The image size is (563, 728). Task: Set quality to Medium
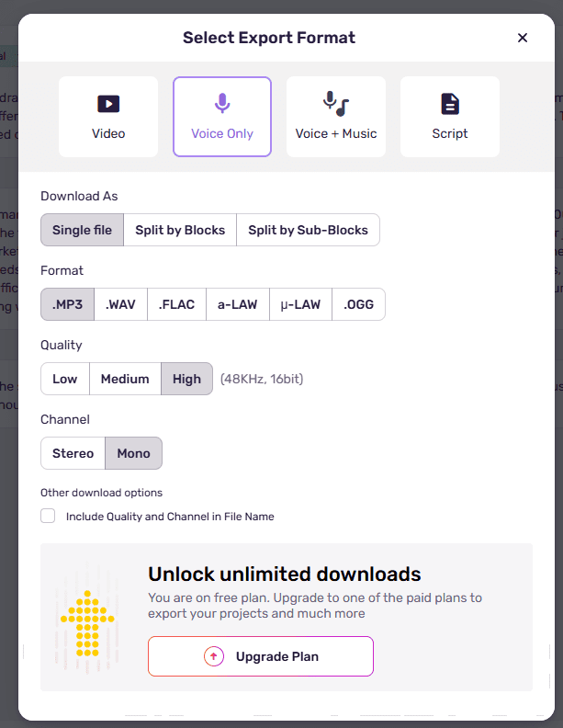click(x=125, y=379)
